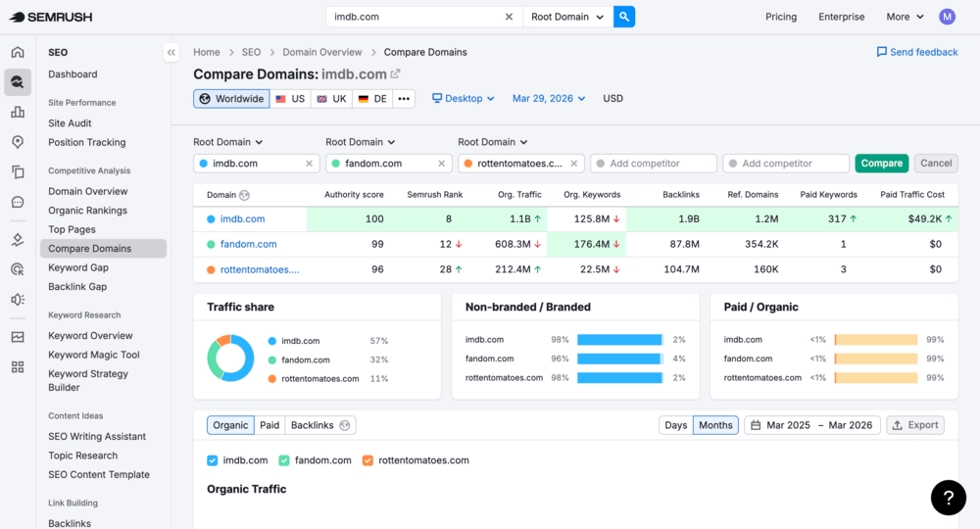
Task: Open Domain Overview in sidebar
Action: 87,191
